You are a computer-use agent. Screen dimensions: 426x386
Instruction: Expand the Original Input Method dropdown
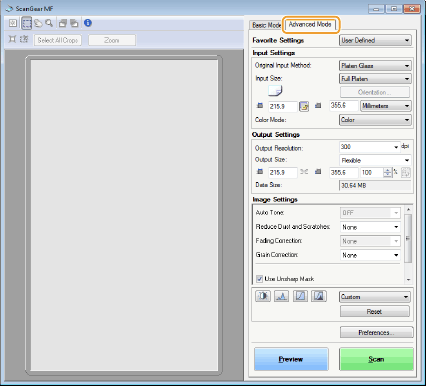pos(375,66)
